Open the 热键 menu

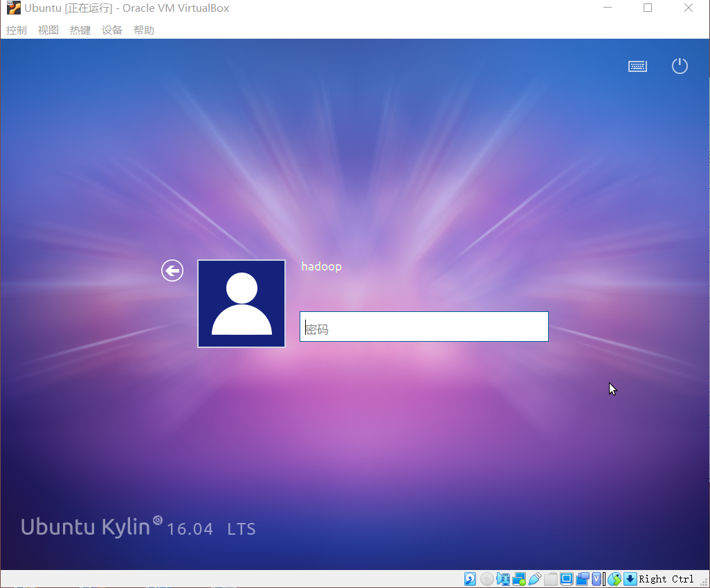80,30
